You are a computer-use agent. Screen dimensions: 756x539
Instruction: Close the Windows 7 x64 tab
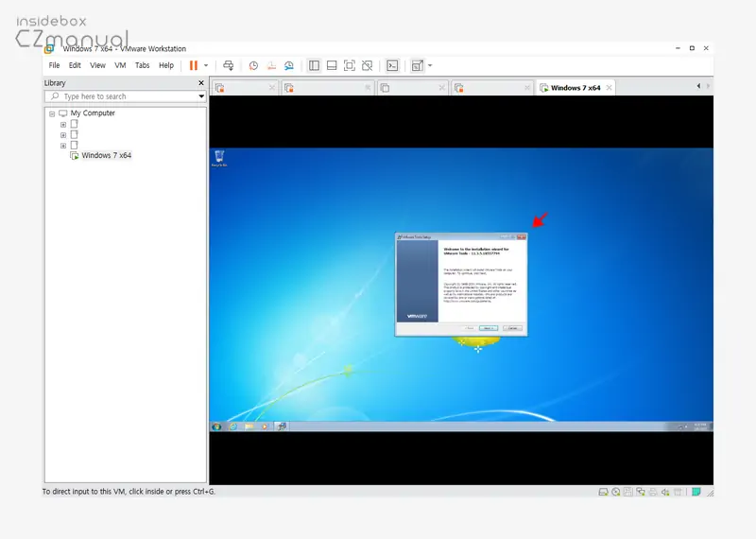(609, 88)
